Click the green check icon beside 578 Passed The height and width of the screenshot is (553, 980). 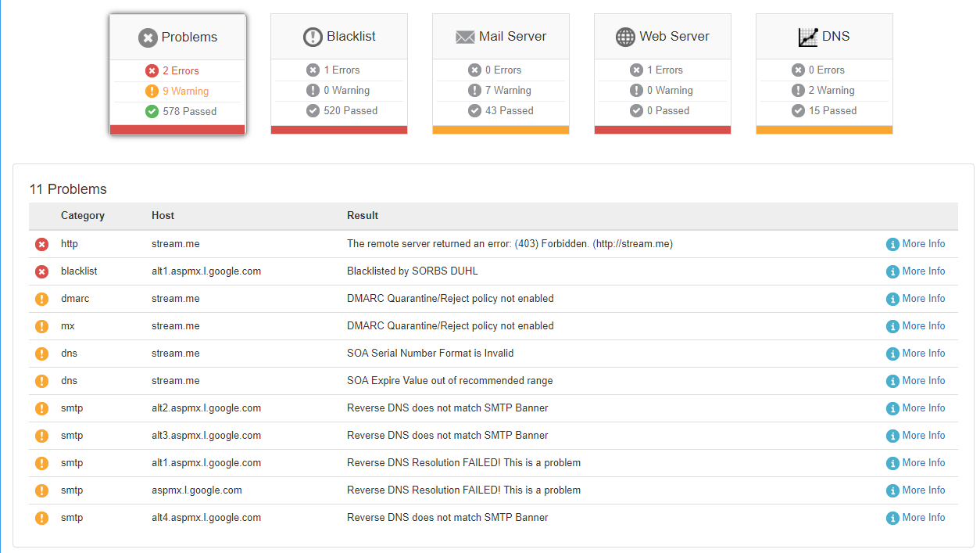click(152, 112)
